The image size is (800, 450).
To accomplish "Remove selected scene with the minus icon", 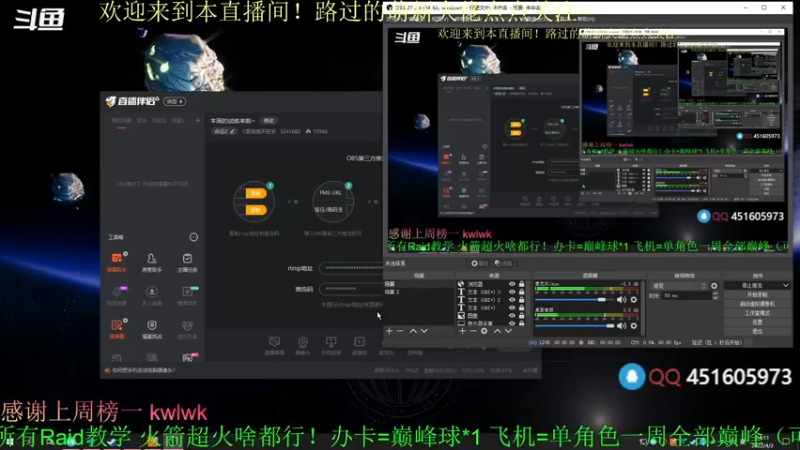I will (x=400, y=331).
